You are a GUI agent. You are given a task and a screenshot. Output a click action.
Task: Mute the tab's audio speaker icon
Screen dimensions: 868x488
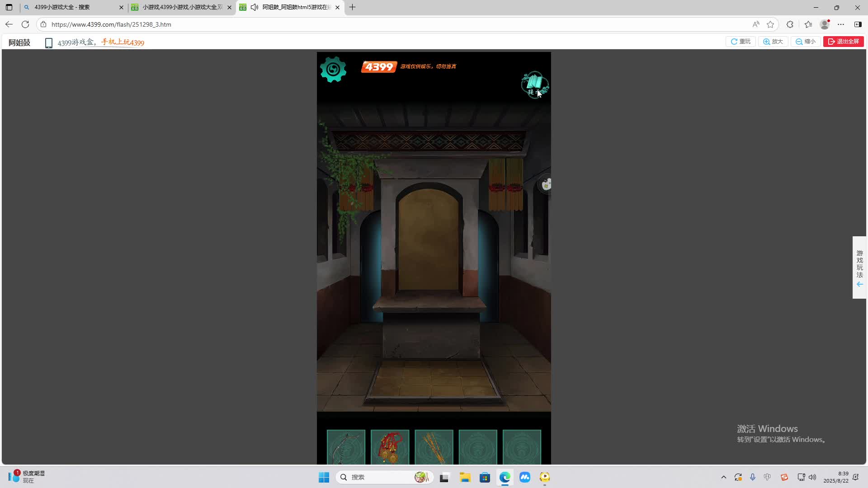[255, 7]
